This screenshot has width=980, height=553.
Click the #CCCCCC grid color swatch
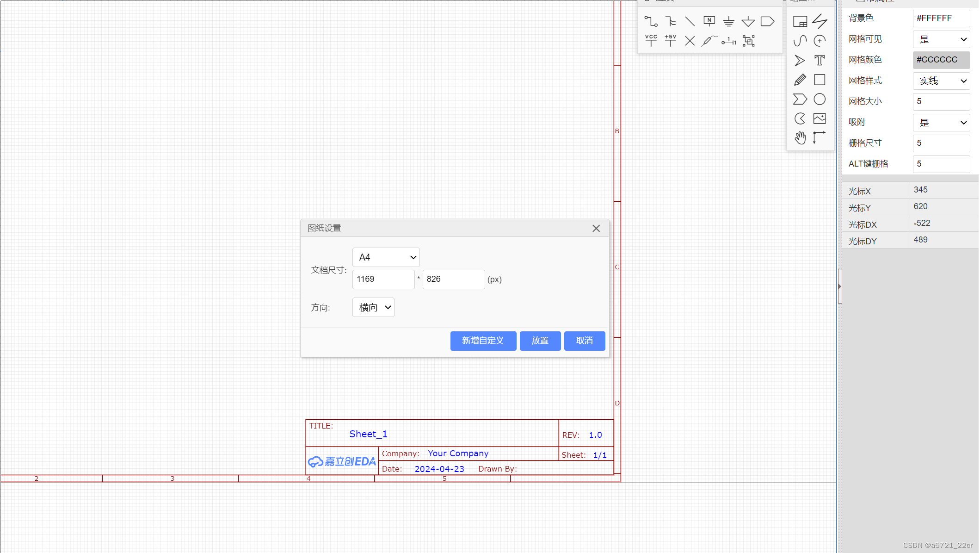[x=941, y=60]
